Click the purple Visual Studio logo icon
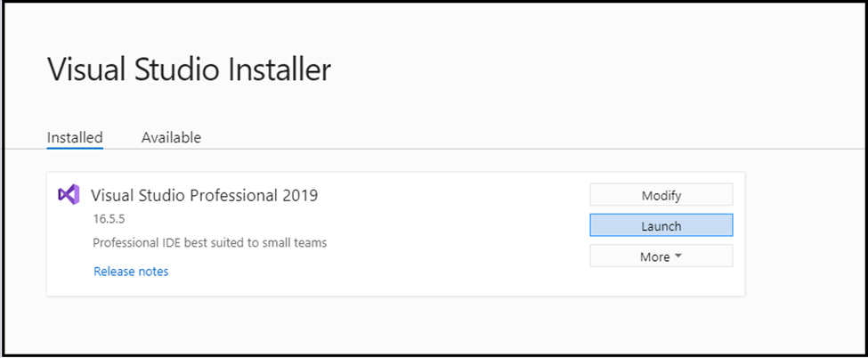Image resolution: width=868 pixels, height=358 pixels. click(69, 194)
